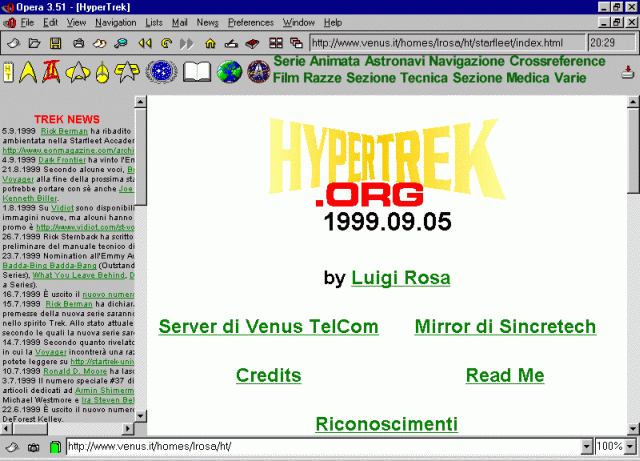Screen dimensions: 640x461
Task: Open the Window menu
Action: 299,22
